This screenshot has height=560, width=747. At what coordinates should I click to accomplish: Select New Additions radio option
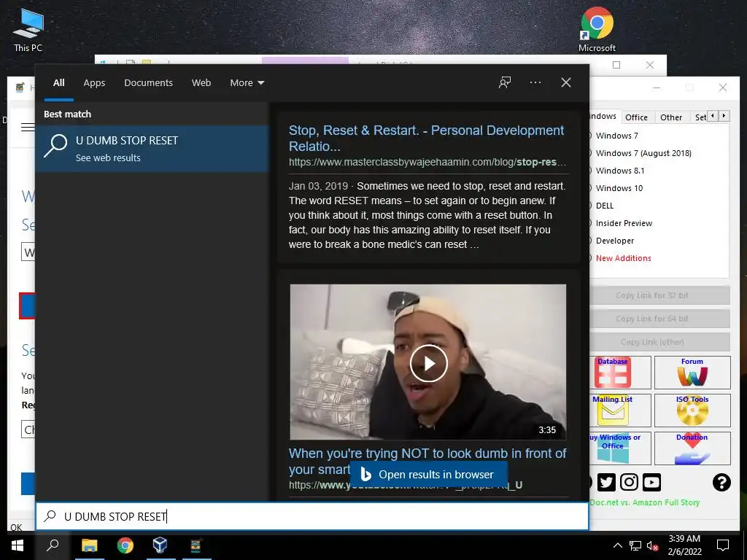coord(621,258)
